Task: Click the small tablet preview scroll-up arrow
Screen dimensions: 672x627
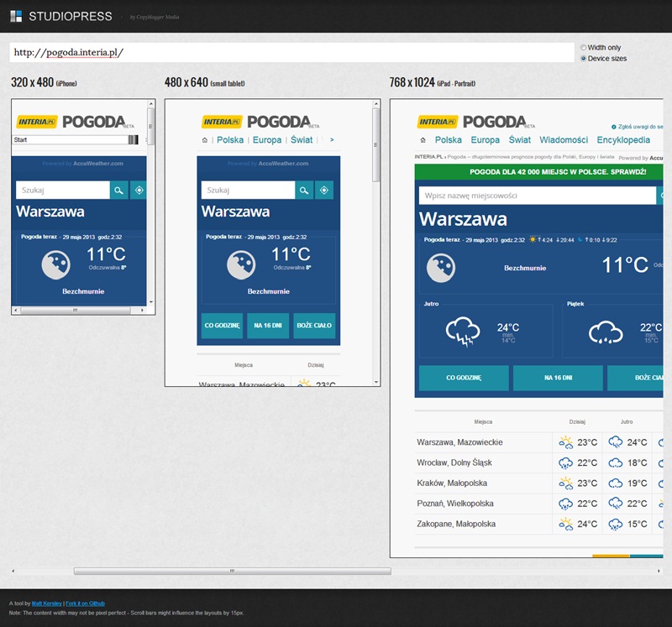Action: click(x=375, y=103)
